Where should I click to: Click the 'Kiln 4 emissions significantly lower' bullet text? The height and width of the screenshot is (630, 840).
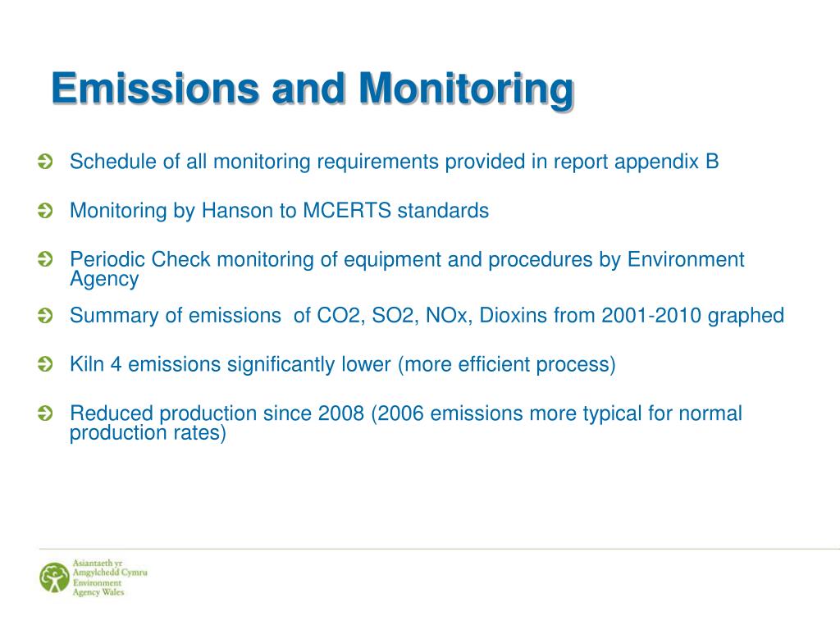pyautogui.click(x=343, y=365)
